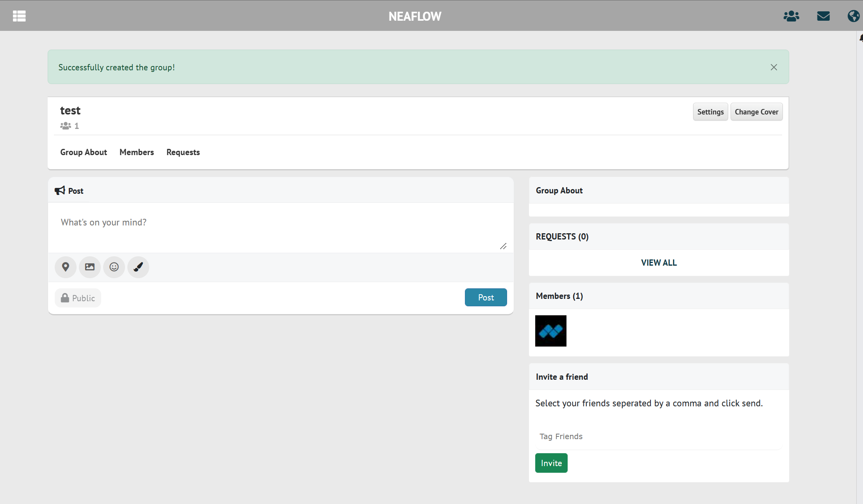
Task: Focus the Tag Friends field
Action: pyautogui.click(x=659, y=436)
